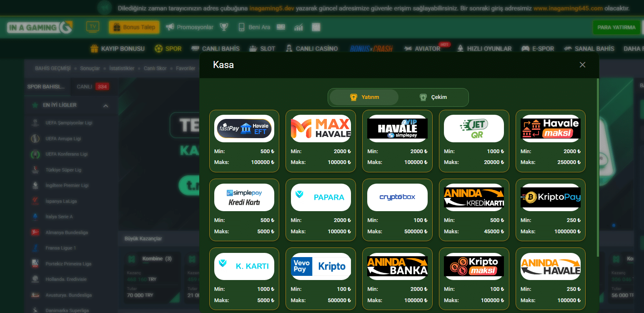Pick the Cryptobox payment option

coord(397,197)
